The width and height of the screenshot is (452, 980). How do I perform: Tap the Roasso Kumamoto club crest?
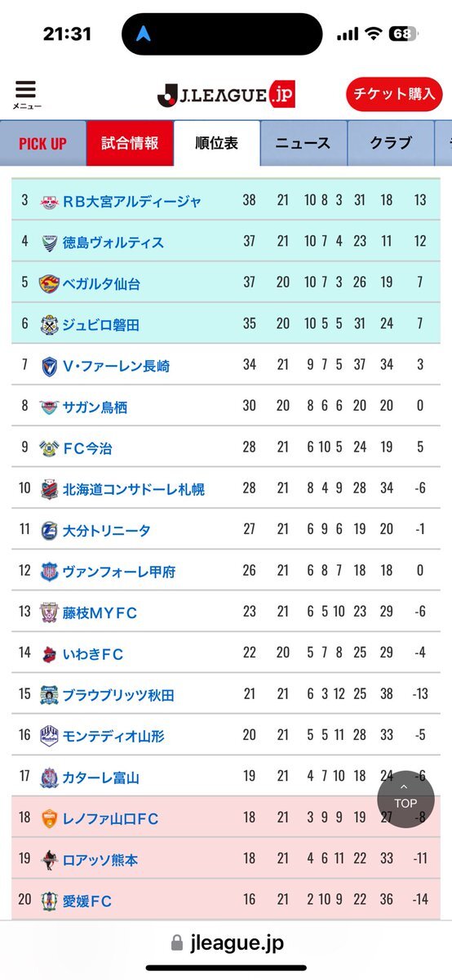click(50, 860)
